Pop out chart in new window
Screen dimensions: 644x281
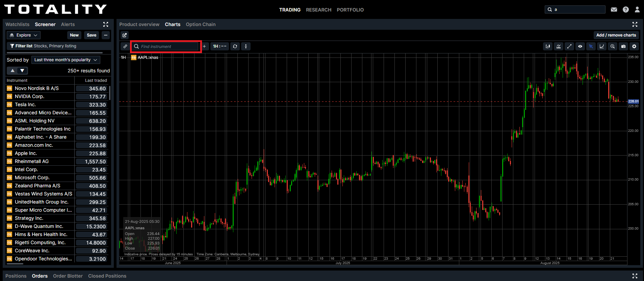coord(125,35)
